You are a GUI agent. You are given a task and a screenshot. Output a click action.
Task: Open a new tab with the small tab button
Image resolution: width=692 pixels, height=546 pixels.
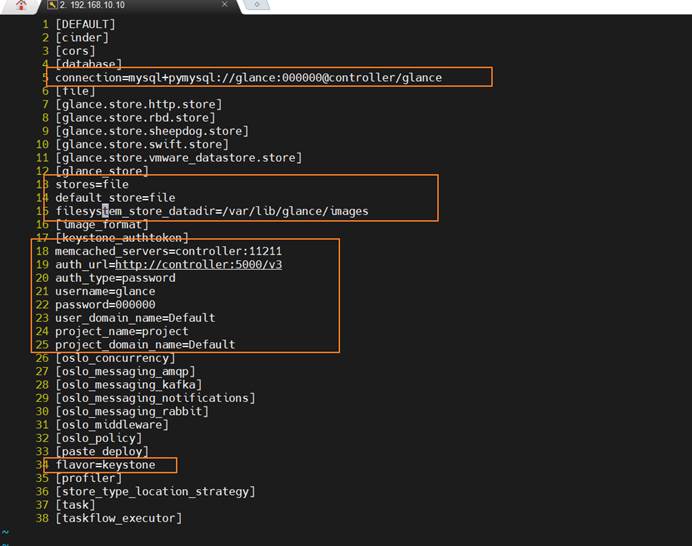(x=256, y=4)
